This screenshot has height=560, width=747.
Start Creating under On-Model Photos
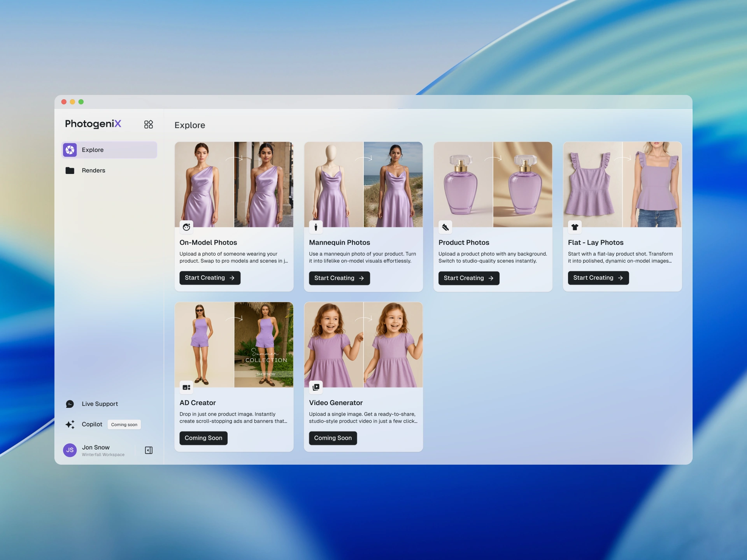(x=210, y=278)
